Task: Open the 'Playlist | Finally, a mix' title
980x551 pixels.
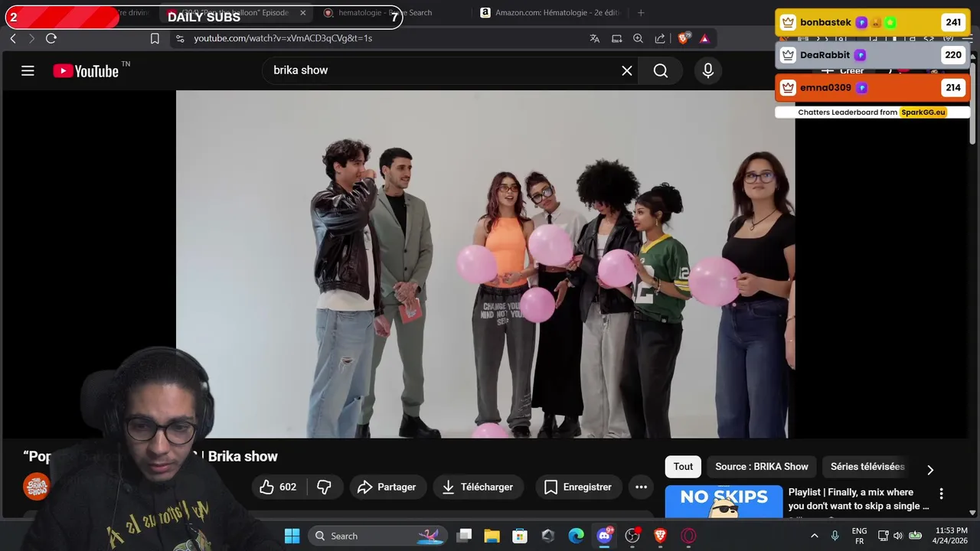Action: tap(858, 499)
